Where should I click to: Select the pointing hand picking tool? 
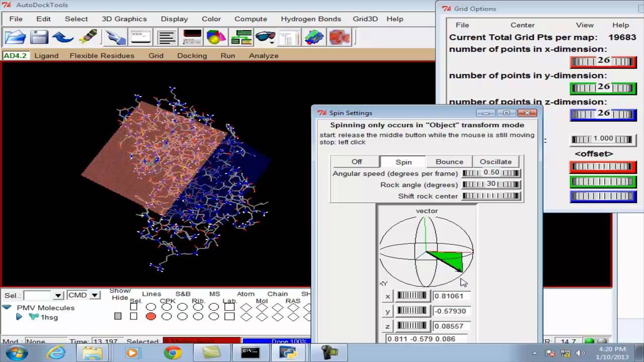pyautogui.click(x=116, y=37)
